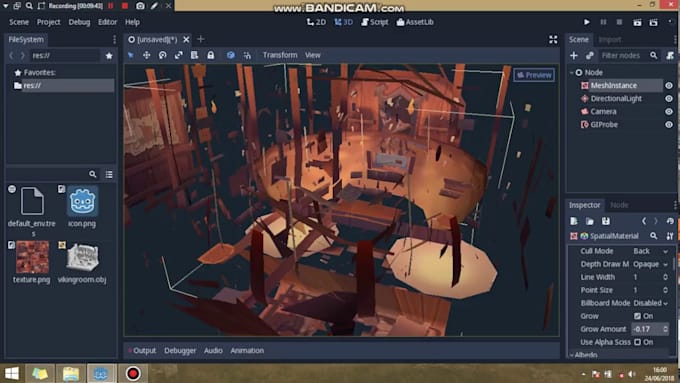Toggle the local space cube icon
Viewport: 680px width, 383px height.
(231, 55)
